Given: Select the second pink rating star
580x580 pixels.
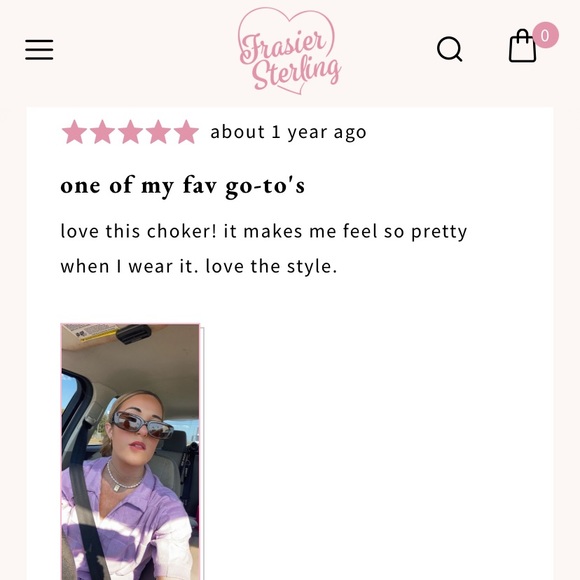Looking at the screenshot, I should point(102,132).
